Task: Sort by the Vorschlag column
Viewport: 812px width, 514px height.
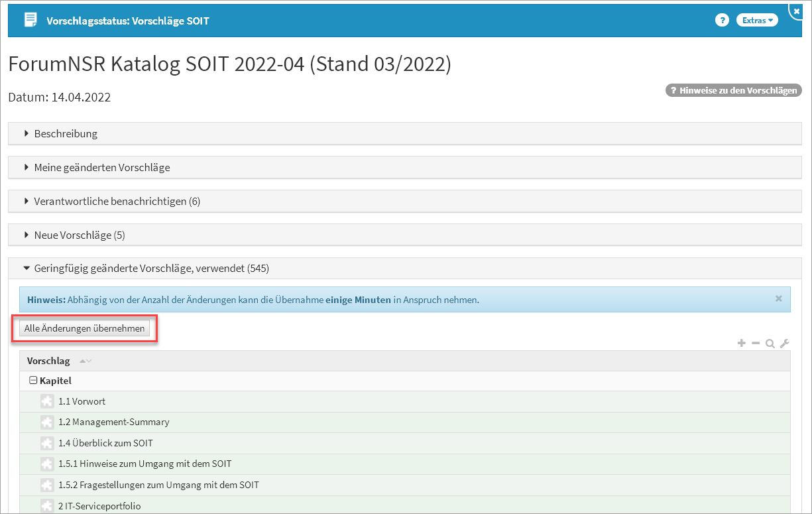Action: [48, 361]
